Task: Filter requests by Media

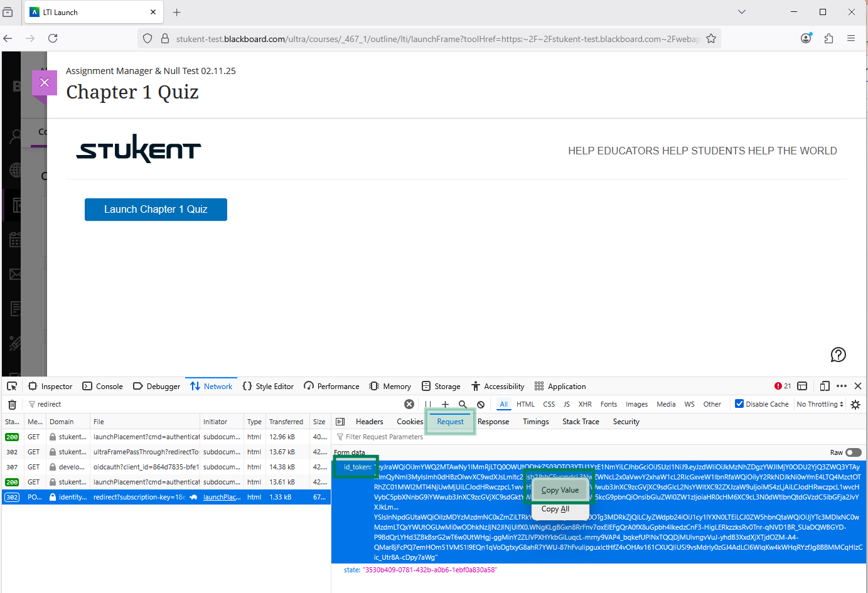Action: click(x=666, y=404)
